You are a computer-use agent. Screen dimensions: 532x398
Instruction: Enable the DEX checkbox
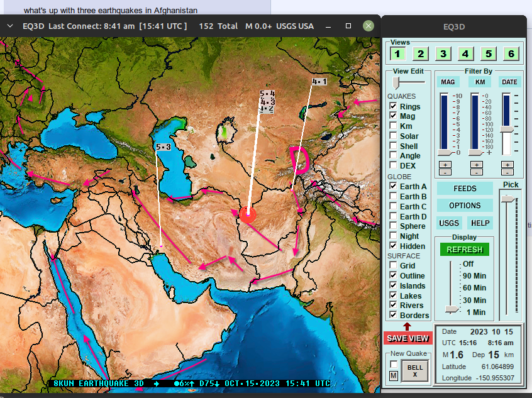point(393,165)
